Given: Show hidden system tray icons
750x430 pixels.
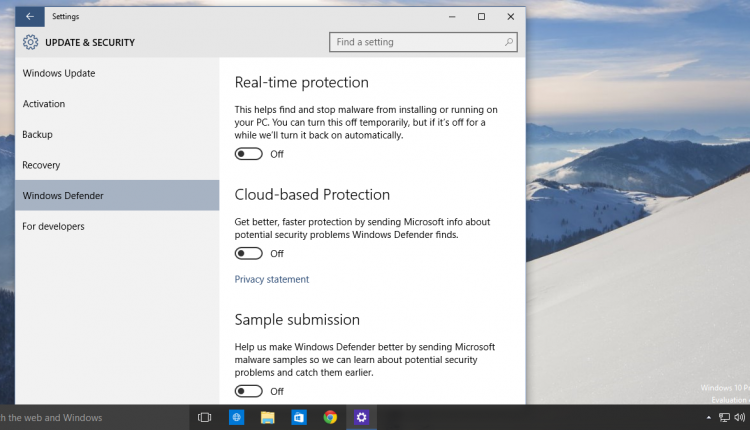Looking at the screenshot, I should pyautogui.click(x=708, y=418).
